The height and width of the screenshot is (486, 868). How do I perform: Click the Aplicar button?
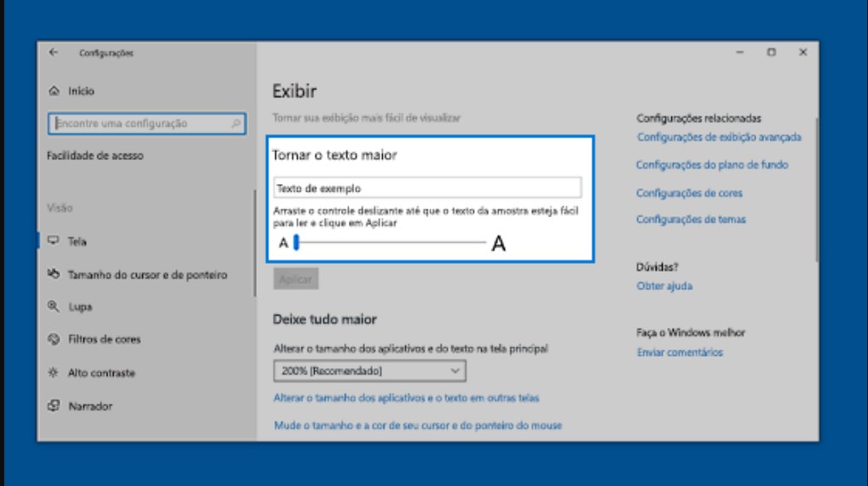pos(296,279)
